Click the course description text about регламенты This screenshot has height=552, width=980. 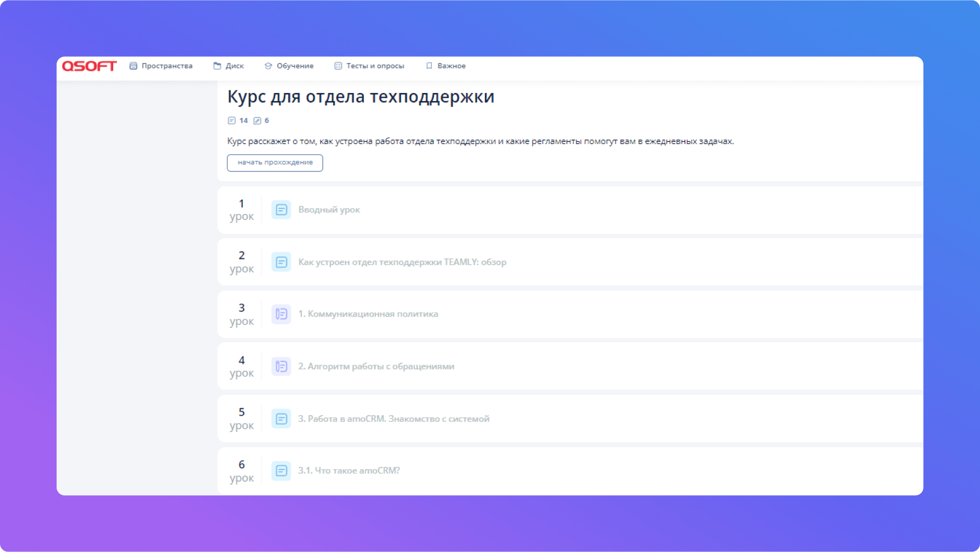point(480,141)
